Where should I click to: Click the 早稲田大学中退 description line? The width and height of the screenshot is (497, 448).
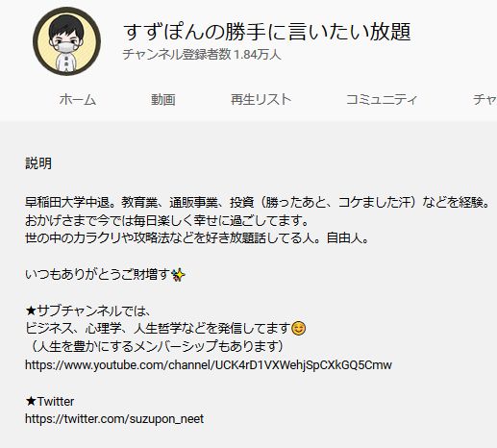[258, 203]
